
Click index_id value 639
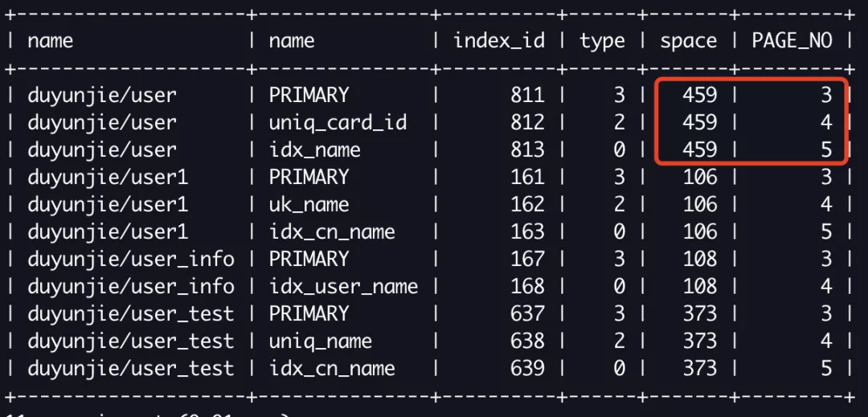click(x=527, y=368)
